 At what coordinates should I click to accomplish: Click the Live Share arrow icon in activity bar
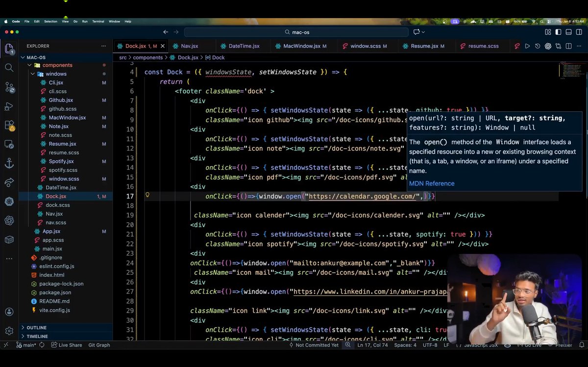point(9,183)
